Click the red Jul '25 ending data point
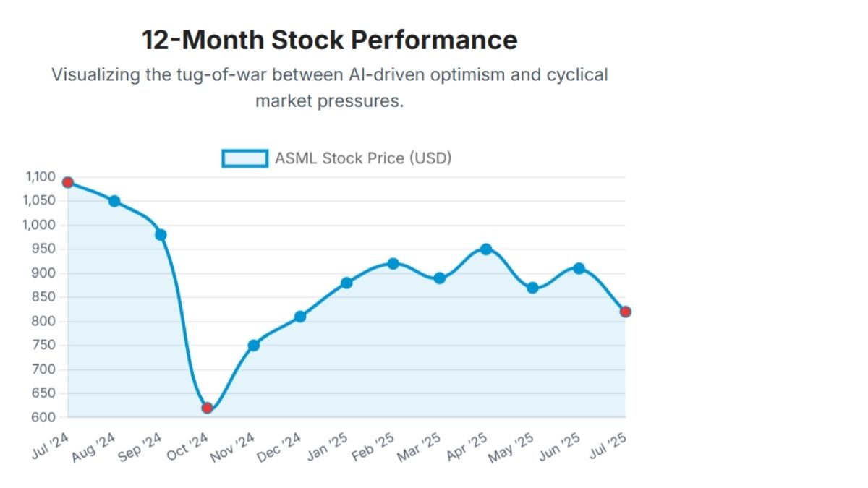 tap(626, 312)
